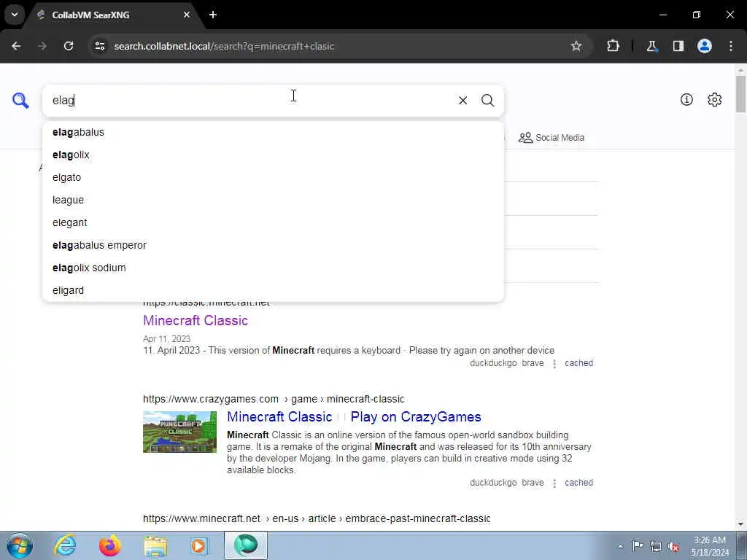Screen dimensions: 747x560
Task: Open 'Minecraft Classic | Play on CrazyGames' link
Action: coord(354,416)
